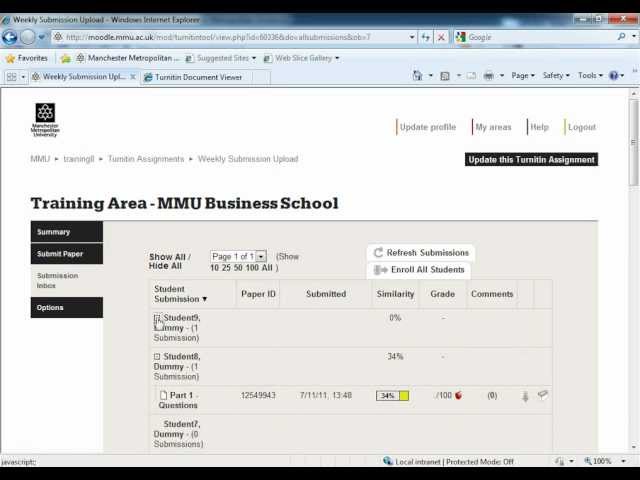Click the red Stop loading icon
The image size is (640, 480).
[441, 37]
